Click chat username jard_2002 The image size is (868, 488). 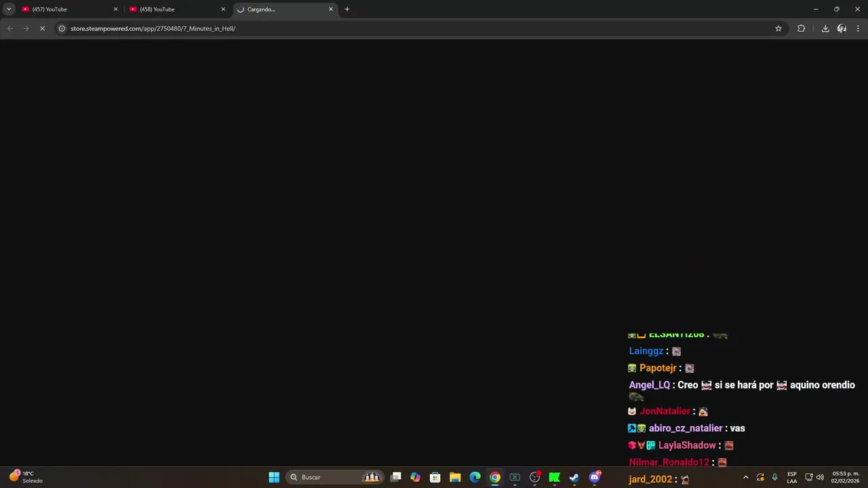650,479
